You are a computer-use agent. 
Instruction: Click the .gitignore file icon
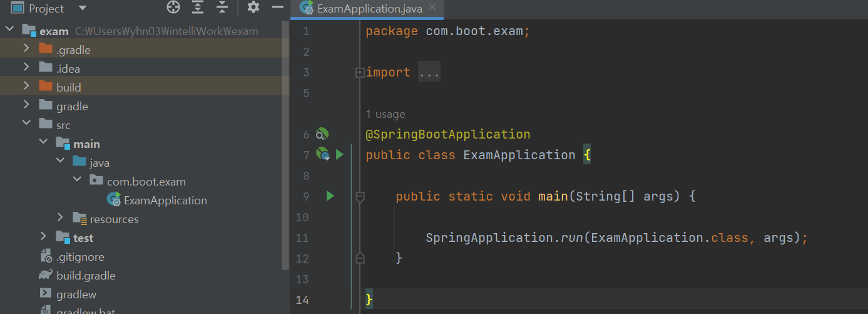(x=46, y=256)
